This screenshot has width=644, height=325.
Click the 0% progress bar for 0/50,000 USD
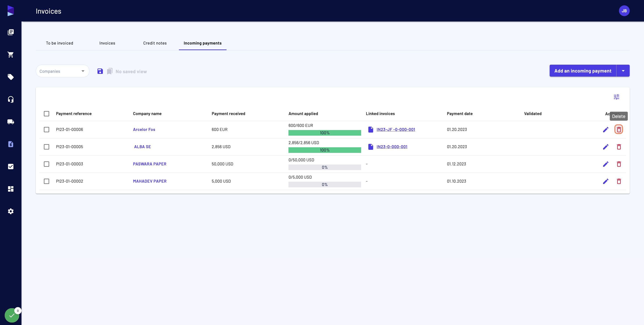tap(324, 167)
